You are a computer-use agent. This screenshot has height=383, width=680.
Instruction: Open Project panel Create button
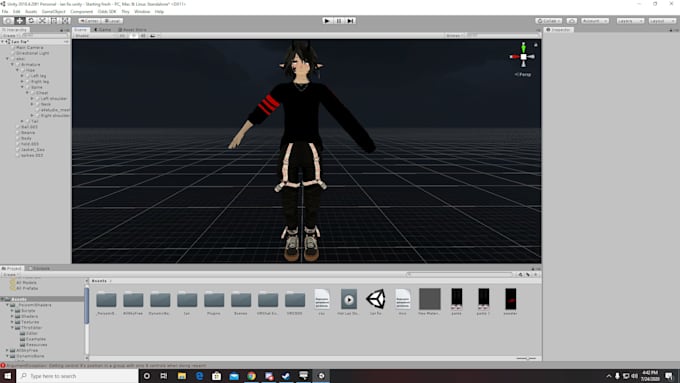click(x=10, y=275)
